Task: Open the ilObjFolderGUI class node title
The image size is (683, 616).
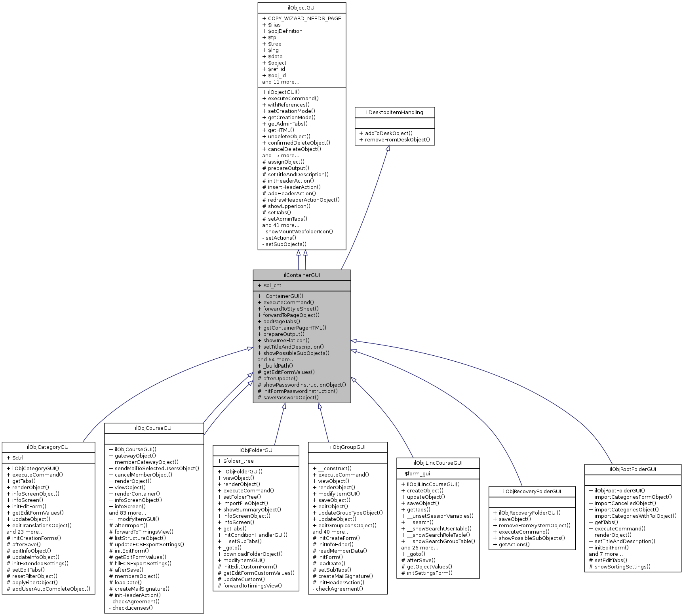Action: (256, 450)
